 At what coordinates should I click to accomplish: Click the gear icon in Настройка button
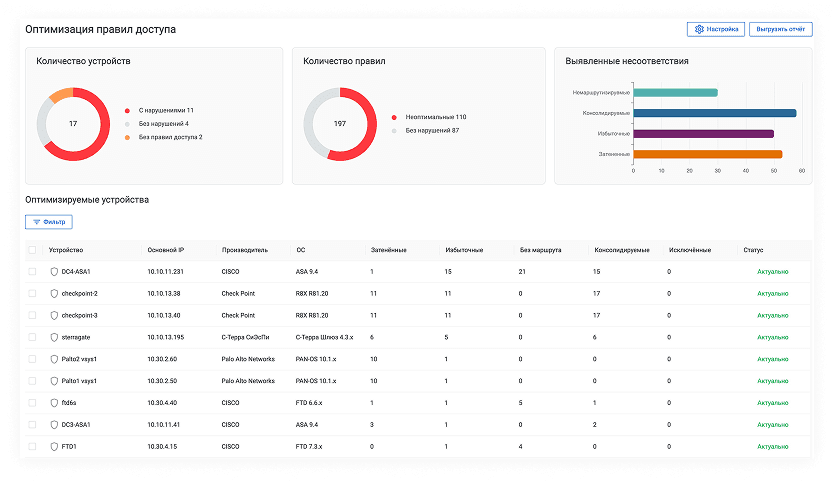(699, 30)
